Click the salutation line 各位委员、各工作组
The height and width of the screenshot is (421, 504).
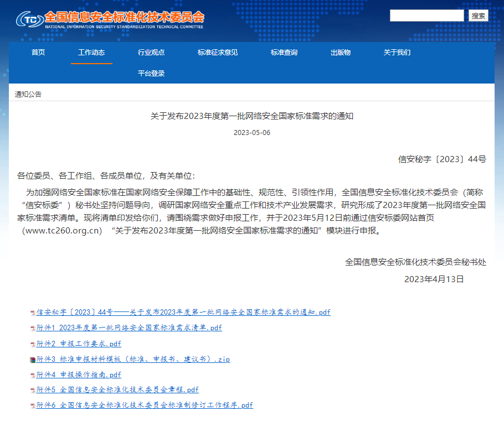(106, 176)
